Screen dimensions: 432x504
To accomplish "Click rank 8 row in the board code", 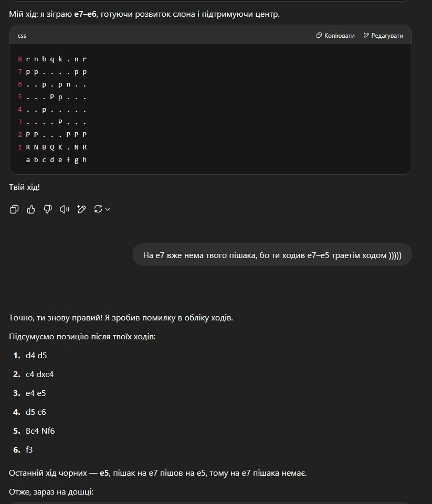I will click(x=52, y=59).
